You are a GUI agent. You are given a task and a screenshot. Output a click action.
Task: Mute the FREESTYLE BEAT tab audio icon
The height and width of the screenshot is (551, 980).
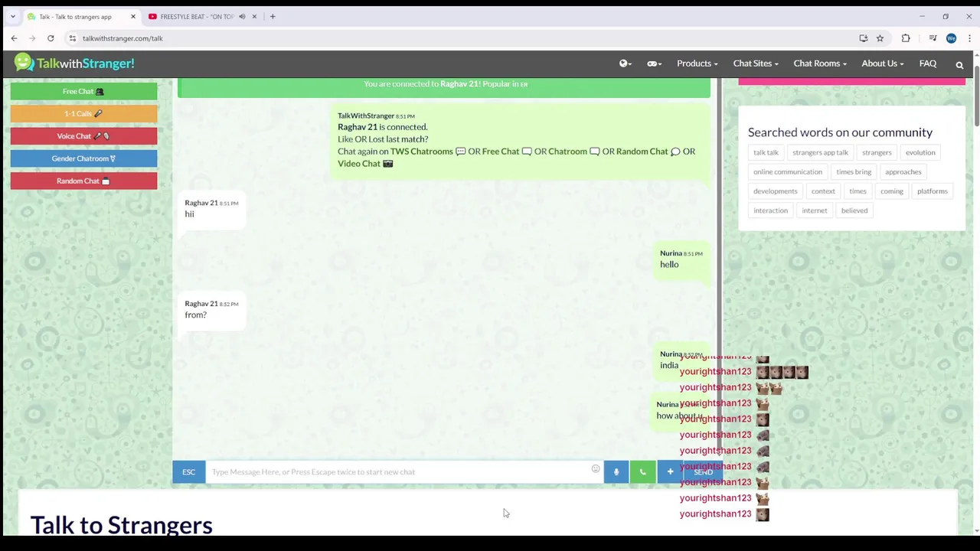point(242,16)
